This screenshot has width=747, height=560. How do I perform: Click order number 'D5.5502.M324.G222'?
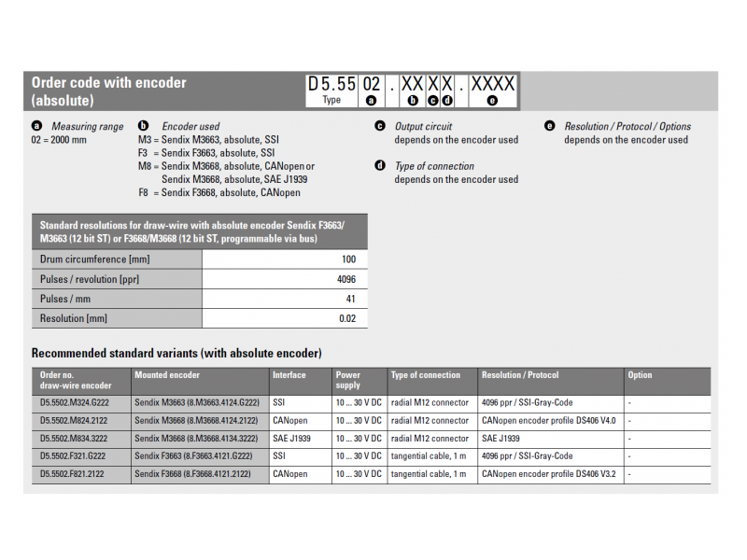[x=75, y=402]
